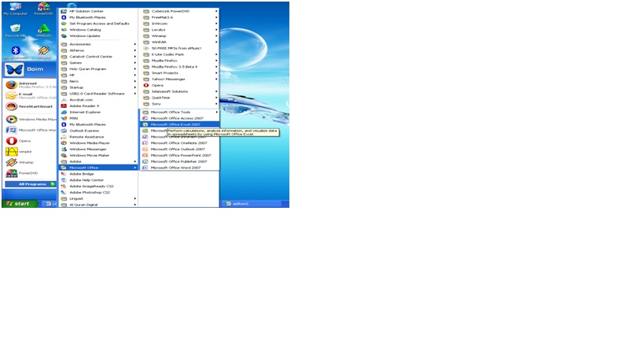Screen dimensions: 644x362
Task: Launch Microsoft Office PowerPoint 2007
Action: click(180, 155)
